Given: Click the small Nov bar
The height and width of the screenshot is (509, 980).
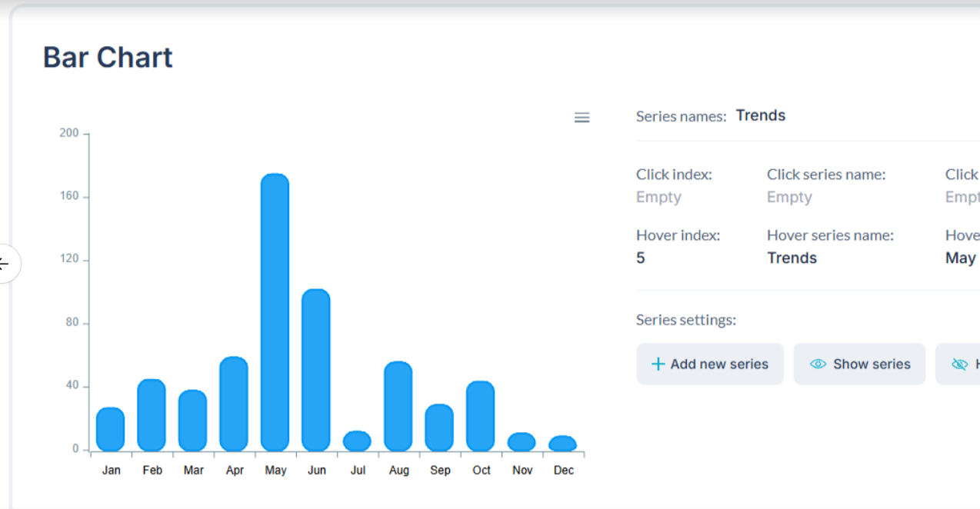Looking at the screenshot, I should 522,441.
